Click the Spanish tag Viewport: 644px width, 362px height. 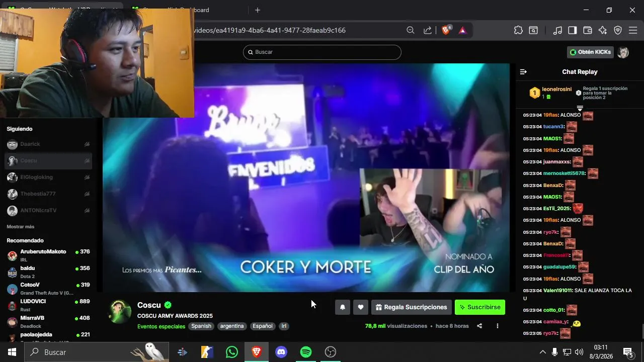point(201,326)
